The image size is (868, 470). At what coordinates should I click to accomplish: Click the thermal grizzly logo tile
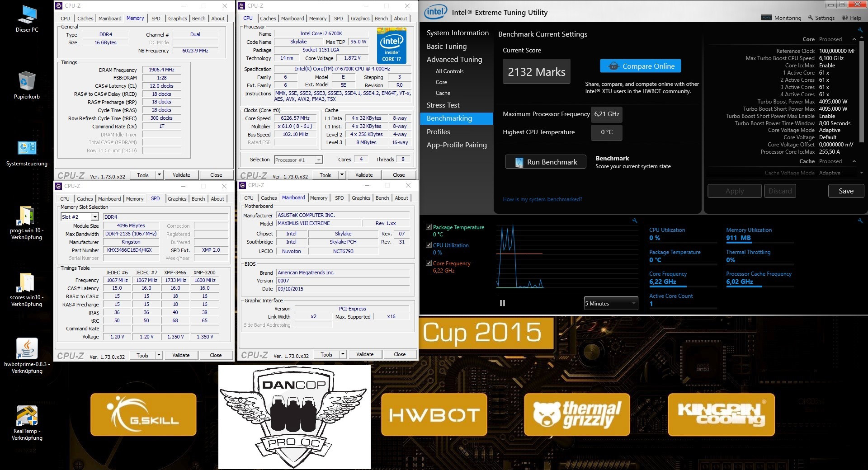[x=577, y=414]
